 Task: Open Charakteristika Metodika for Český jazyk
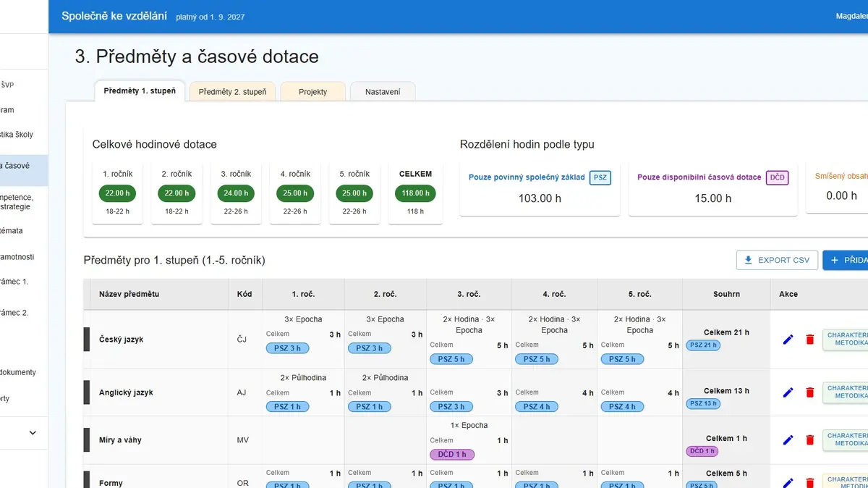point(846,340)
